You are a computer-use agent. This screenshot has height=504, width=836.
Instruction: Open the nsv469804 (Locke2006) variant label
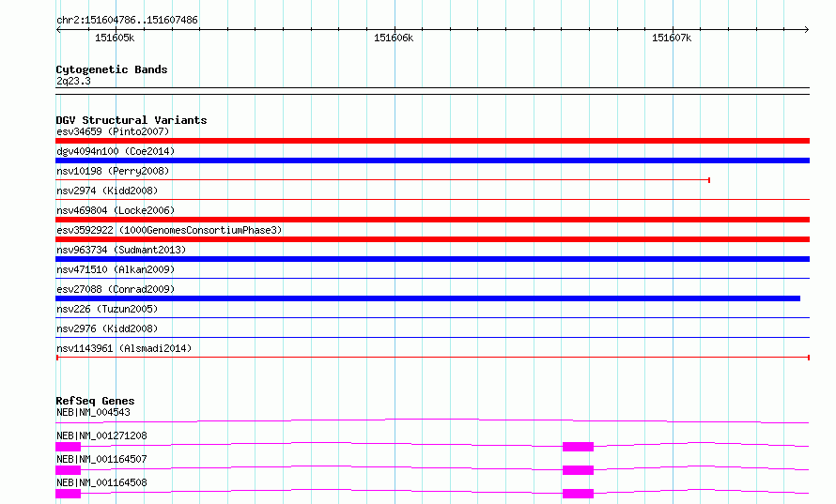pos(116,210)
